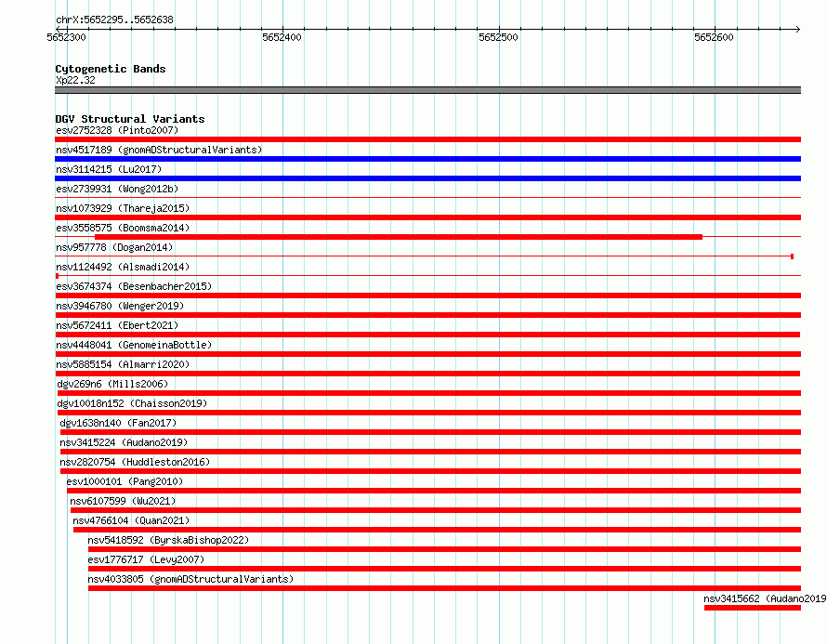Select the esv3558575 (Boomsma2014) label

point(123,228)
